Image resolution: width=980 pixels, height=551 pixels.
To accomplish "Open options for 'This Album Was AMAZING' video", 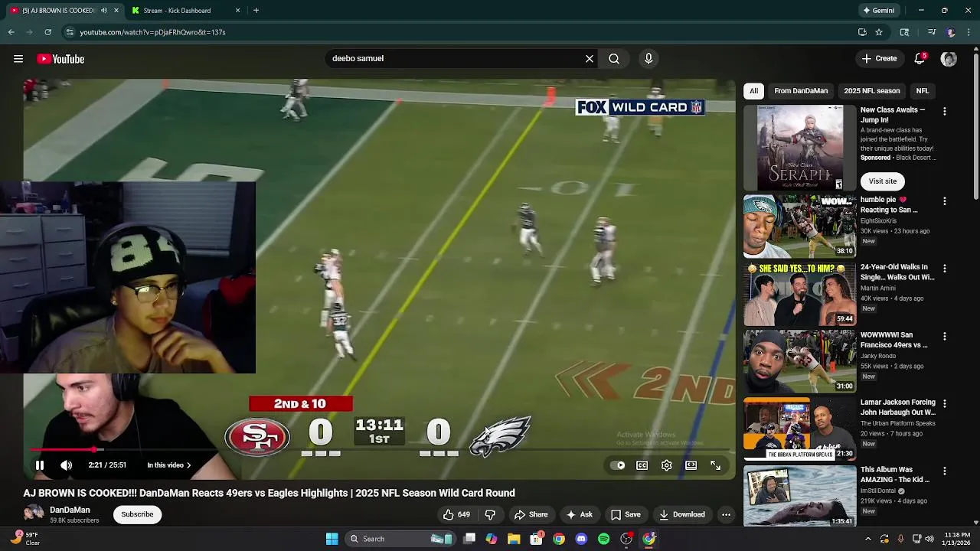I will (x=944, y=471).
